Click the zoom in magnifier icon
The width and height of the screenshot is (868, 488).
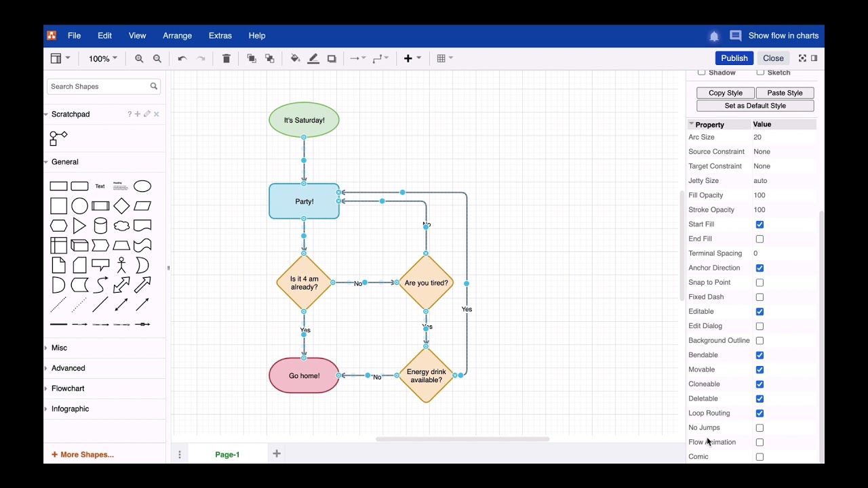139,59
